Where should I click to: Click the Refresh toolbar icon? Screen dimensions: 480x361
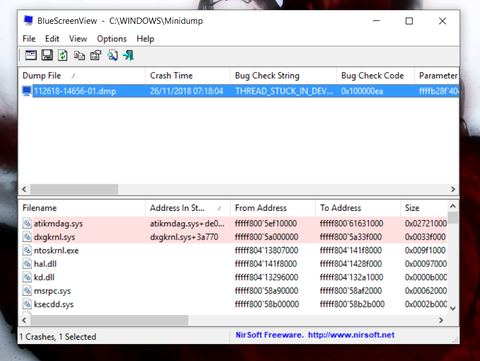[63, 55]
